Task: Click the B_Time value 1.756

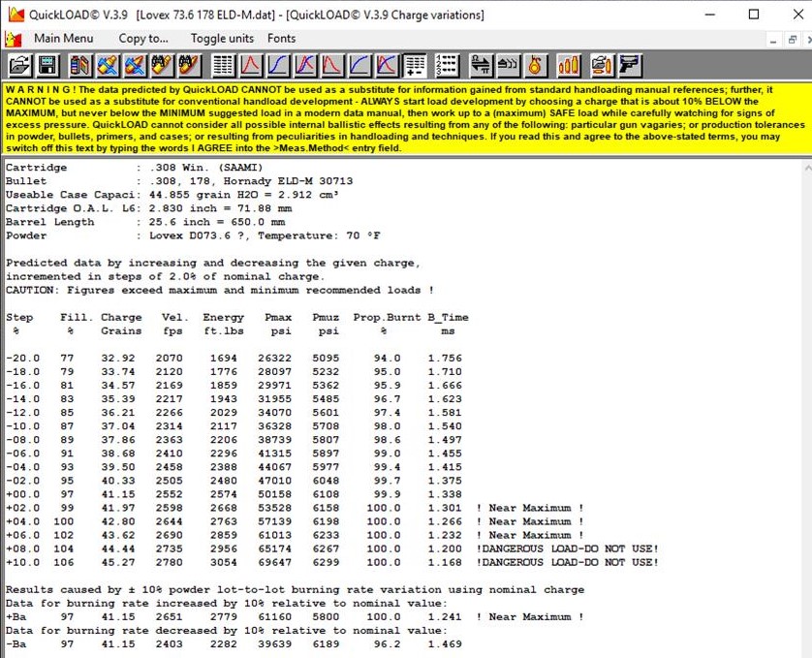Action: coord(445,358)
